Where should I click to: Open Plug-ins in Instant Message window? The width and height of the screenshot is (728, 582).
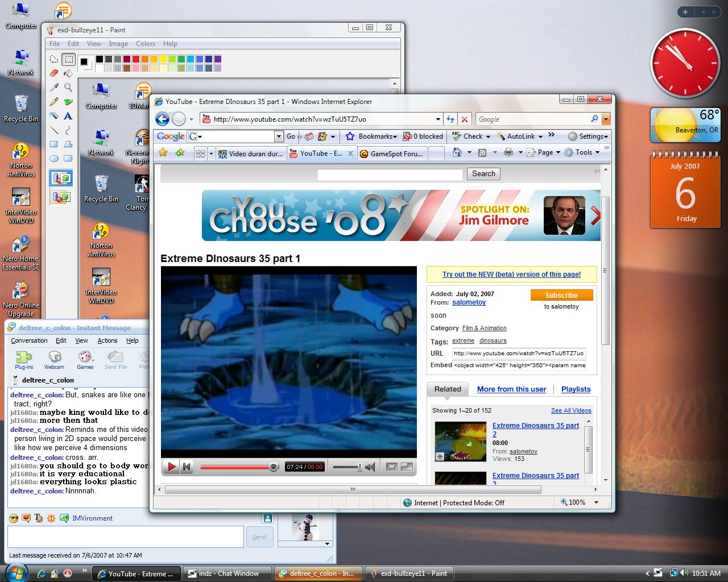24,360
